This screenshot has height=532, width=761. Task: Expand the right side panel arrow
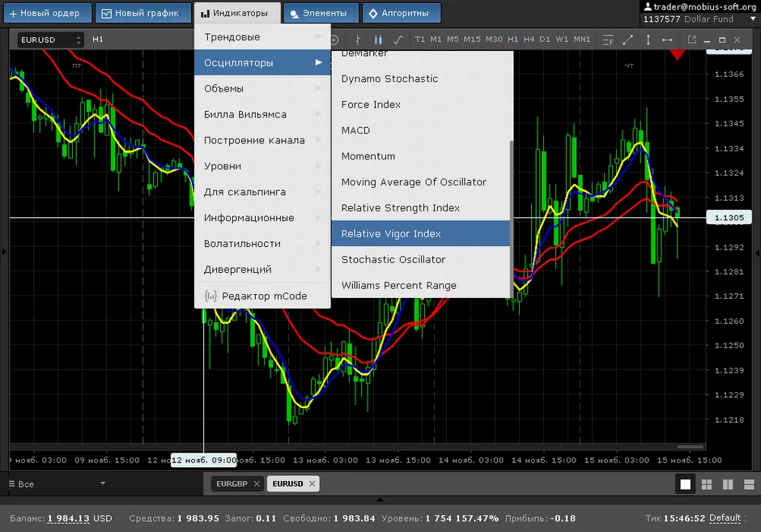coord(757,253)
